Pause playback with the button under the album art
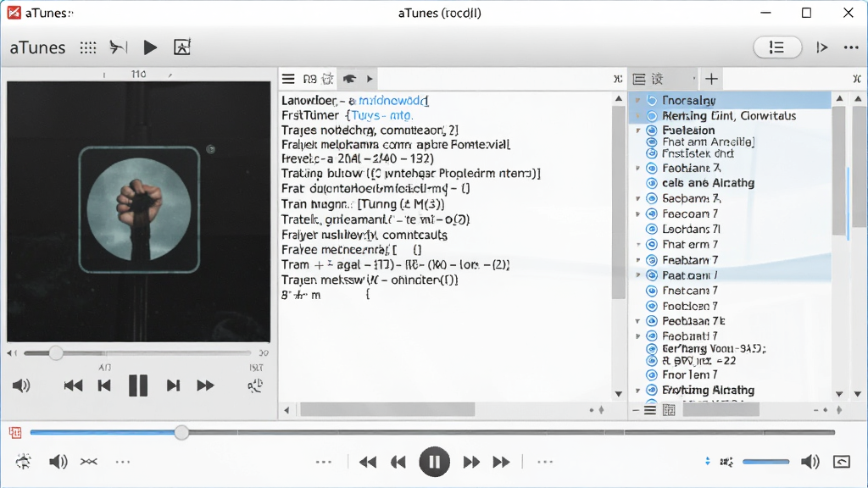The height and width of the screenshot is (488, 868). 138,385
